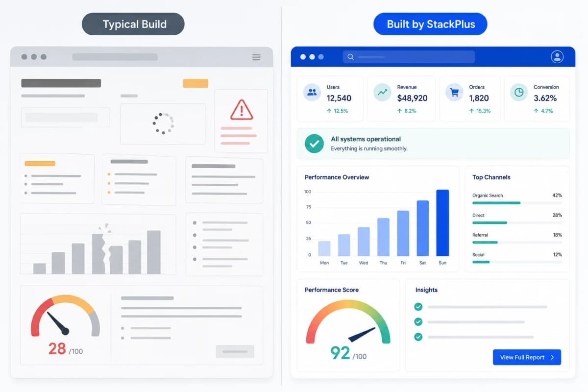This screenshot has height=392, width=588.
Task: Click the red warning triangle icon
Action: pos(242,110)
